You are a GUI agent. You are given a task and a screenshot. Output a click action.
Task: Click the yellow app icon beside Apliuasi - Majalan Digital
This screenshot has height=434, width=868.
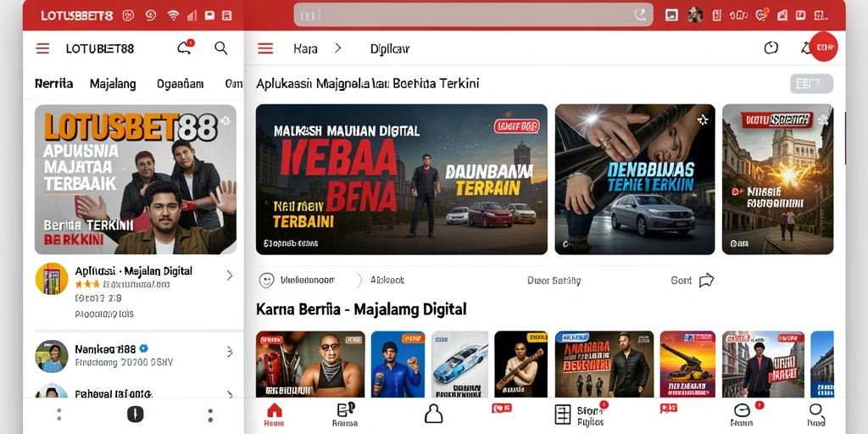click(52, 278)
